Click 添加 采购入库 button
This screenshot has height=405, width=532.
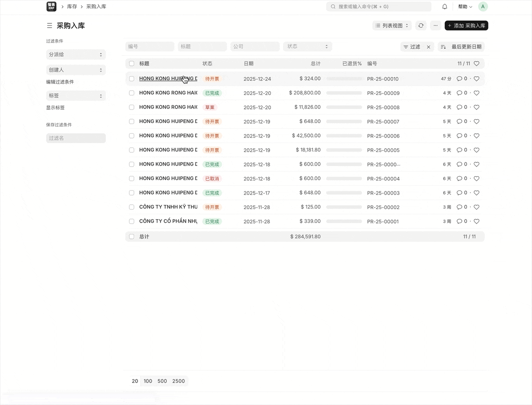pos(466,26)
